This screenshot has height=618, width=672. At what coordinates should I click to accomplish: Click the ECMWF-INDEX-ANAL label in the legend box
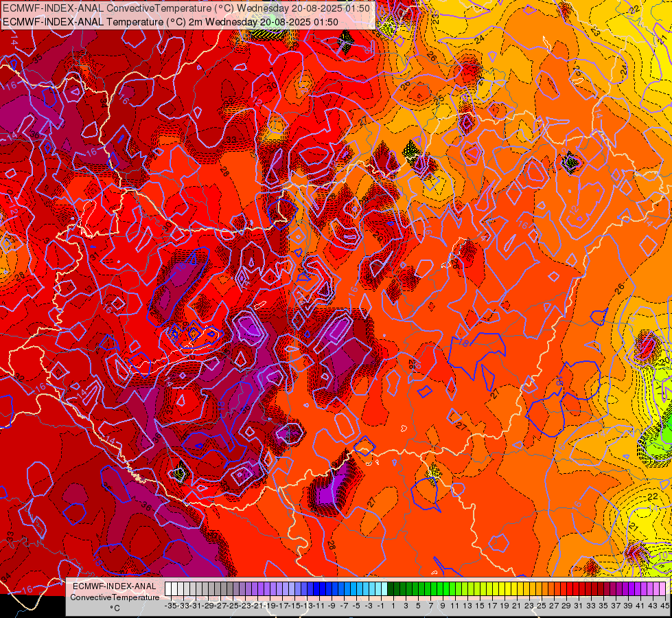[x=115, y=586]
